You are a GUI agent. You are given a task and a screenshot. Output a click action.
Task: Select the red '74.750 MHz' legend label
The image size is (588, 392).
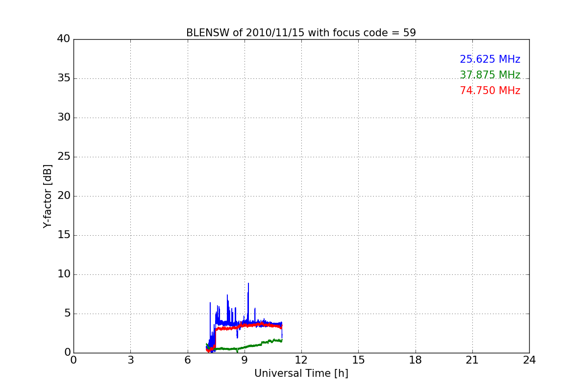[490, 91]
